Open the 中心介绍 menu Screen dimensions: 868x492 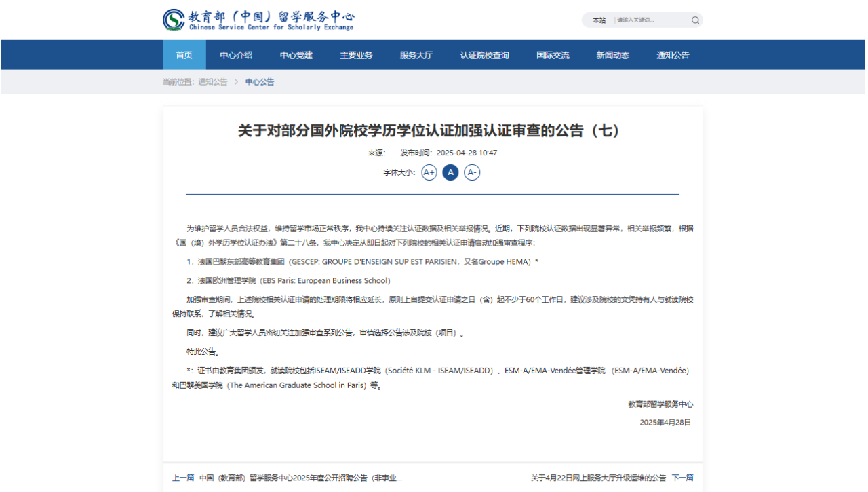(x=236, y=55)
